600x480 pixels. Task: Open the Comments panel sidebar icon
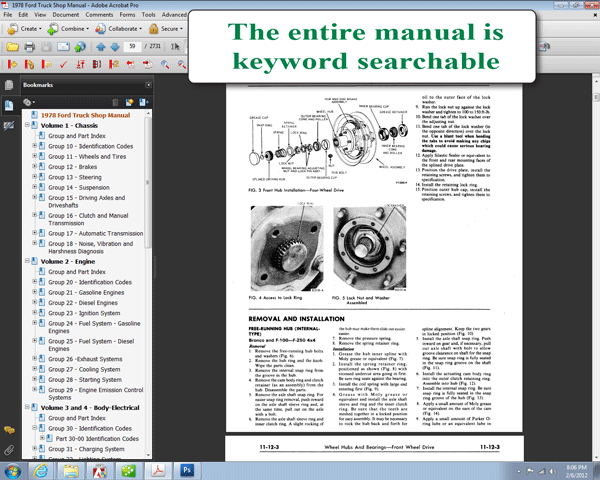tap(9, 430)
